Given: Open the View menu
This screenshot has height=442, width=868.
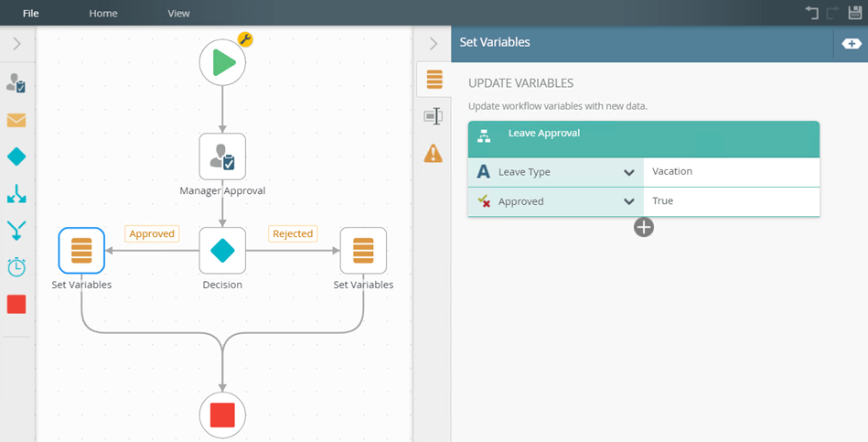Looking at the screenshot, I should coord(179,13).
